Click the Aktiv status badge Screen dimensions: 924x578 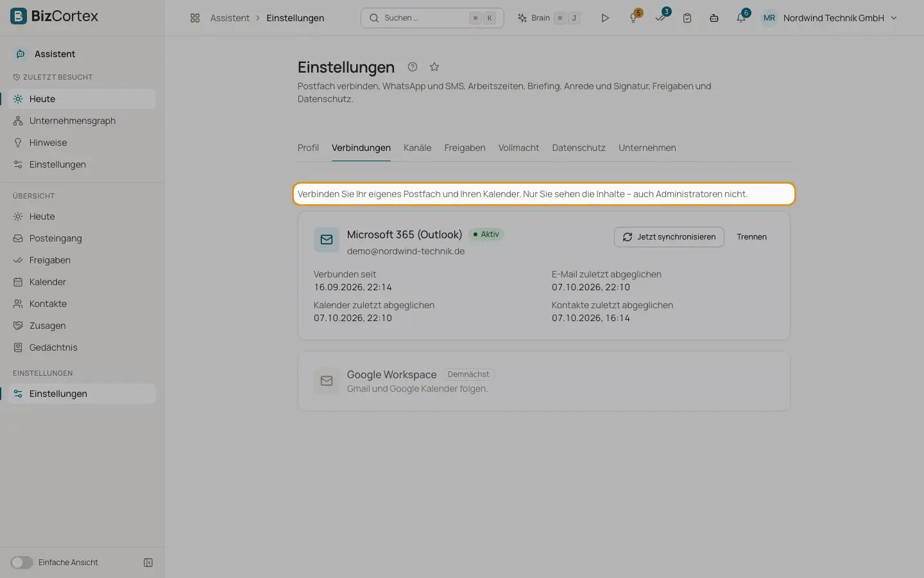point(486,234)
